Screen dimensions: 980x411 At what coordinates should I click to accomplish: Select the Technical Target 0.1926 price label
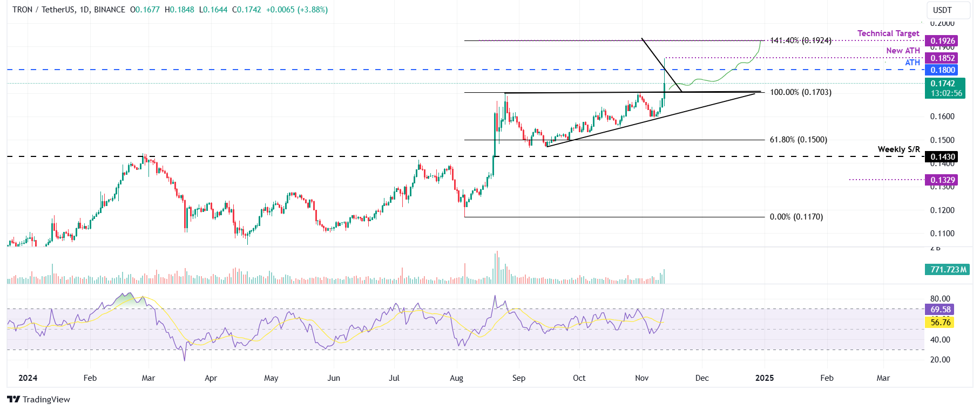(x=942, y=41)
